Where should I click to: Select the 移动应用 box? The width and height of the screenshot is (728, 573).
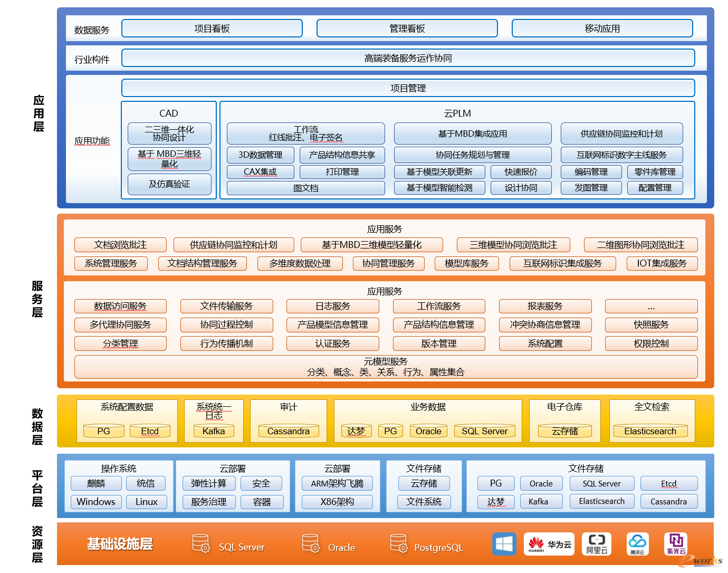(x=602, y=28)
